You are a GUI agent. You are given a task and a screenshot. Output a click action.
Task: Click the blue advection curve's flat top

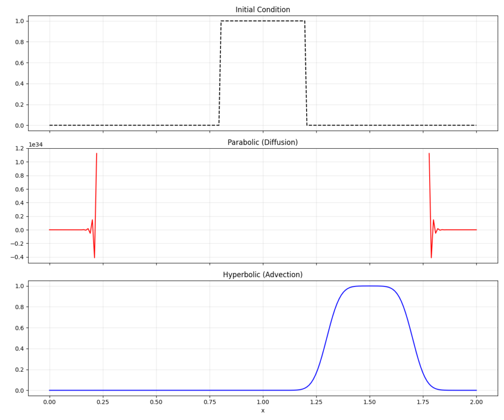pyautogui.click(x=370, y=286)
